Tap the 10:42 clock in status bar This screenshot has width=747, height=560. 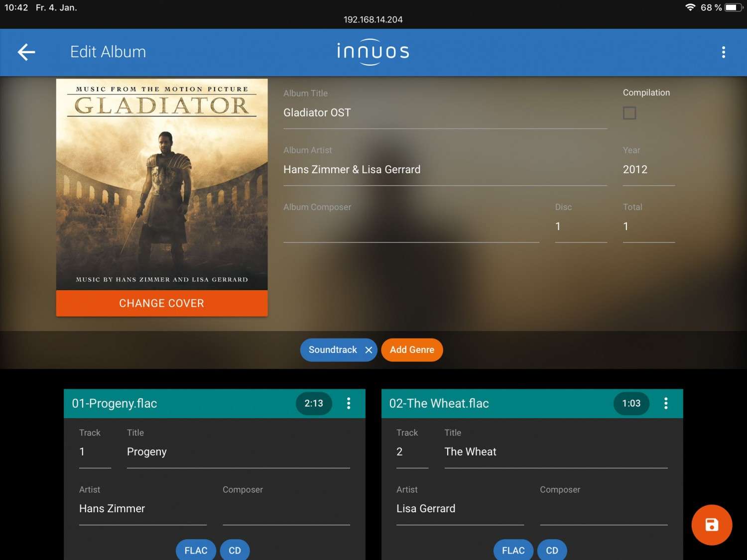point(16,7)
